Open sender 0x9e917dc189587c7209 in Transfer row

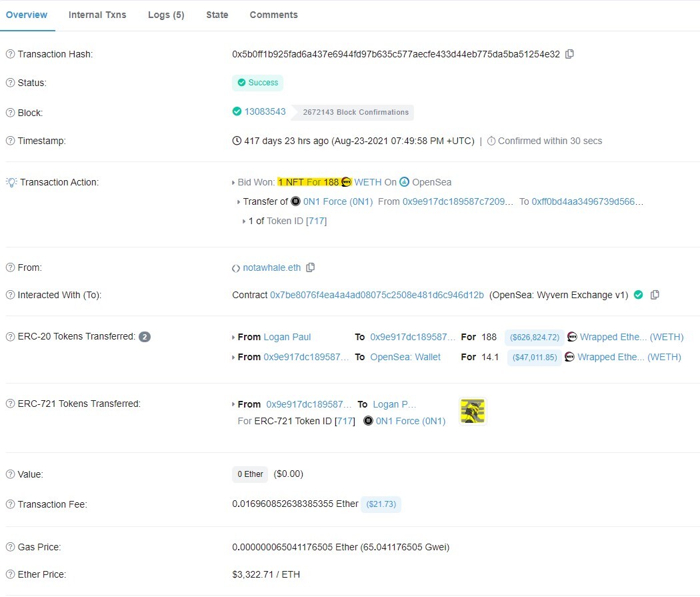click(x=458, y=201)
